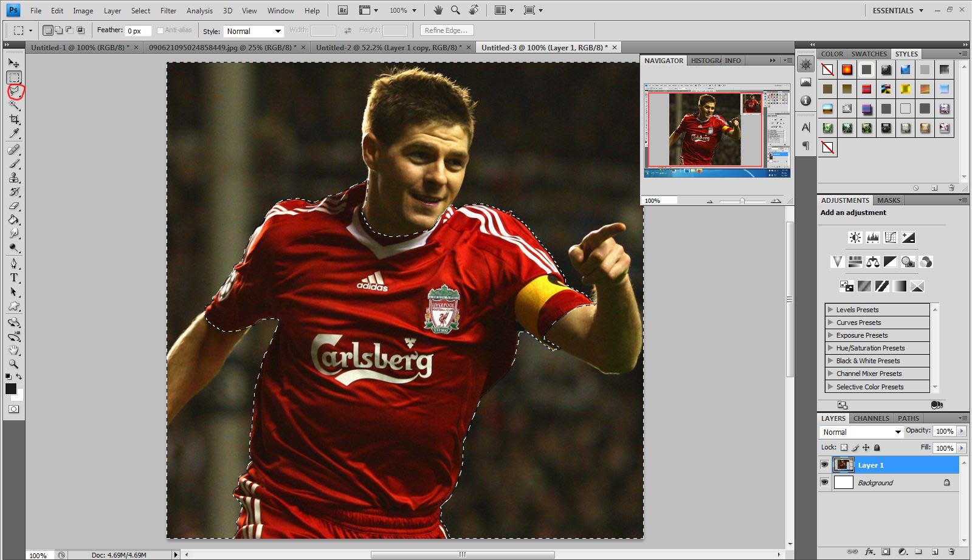Screen dimensions: 972x560
Task: Choose Subtract from Selection mode
Action: point(69,30)
